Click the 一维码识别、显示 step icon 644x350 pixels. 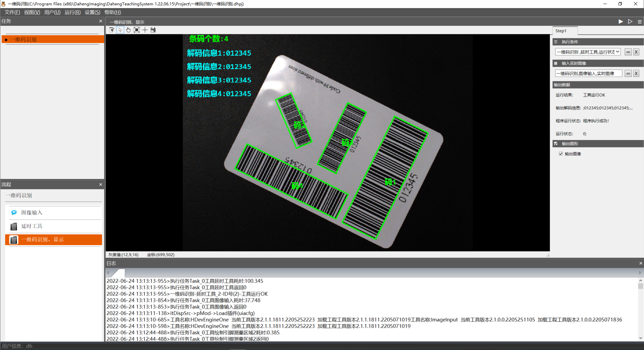(x=14, y=240)
